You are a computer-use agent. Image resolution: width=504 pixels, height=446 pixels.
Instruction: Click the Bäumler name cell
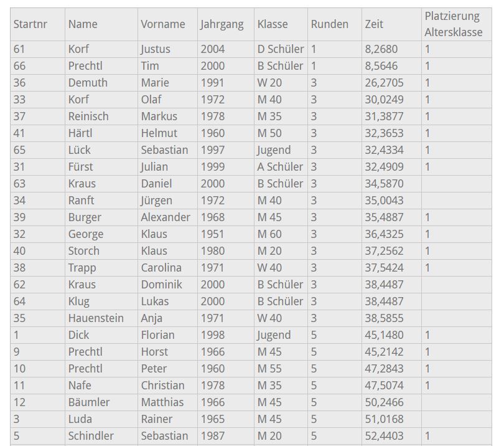coord(88,402)
